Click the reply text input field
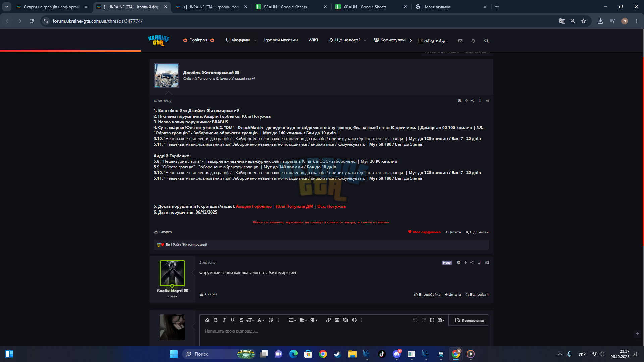This screenshot has width=644, height=362. pyautogui.click(x=344, y=335)
